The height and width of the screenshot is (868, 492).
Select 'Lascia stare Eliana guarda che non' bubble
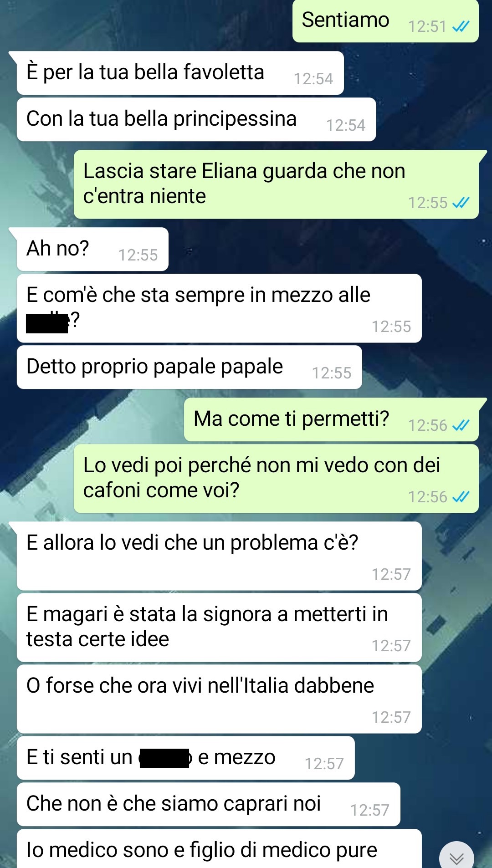(x=276, y=184)
